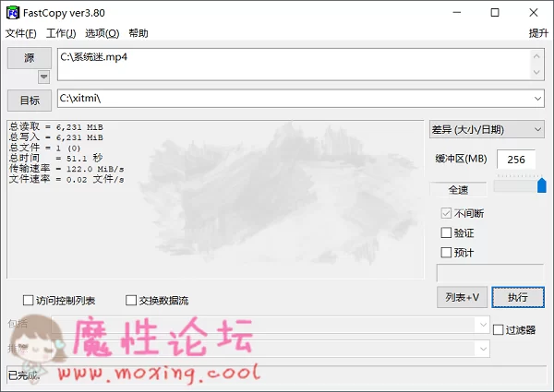Enable the 预计 estimate checkbox

click(446, 253)
